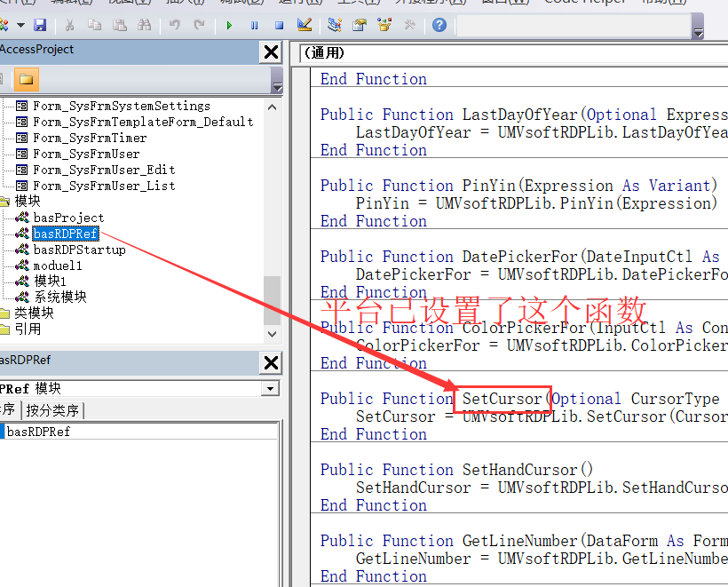Pause execution with the break icon
The width and height of the screenshot is (728, 587).
254,25
